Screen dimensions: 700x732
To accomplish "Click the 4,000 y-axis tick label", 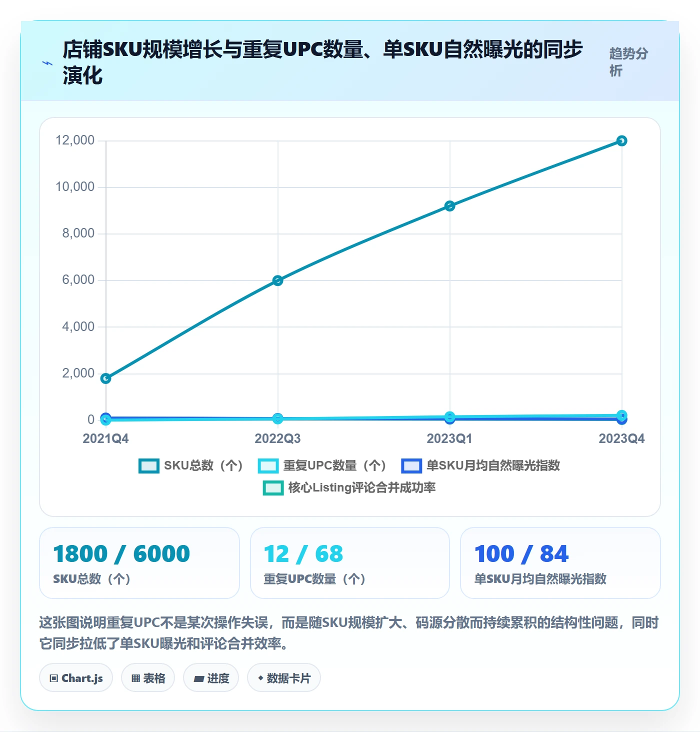I will pos(78,327).
